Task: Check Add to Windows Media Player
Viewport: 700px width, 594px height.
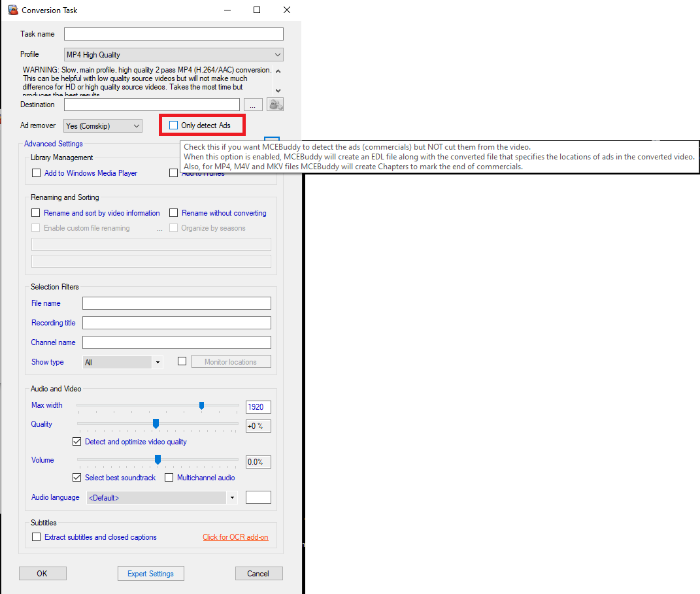Action: coord(37,173)
